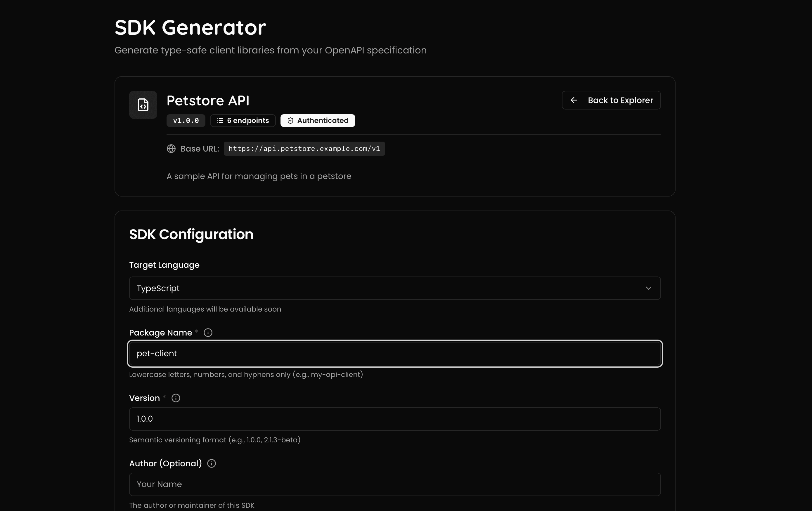Click the chevron on the TypeScript selector

tap(649, 288)
